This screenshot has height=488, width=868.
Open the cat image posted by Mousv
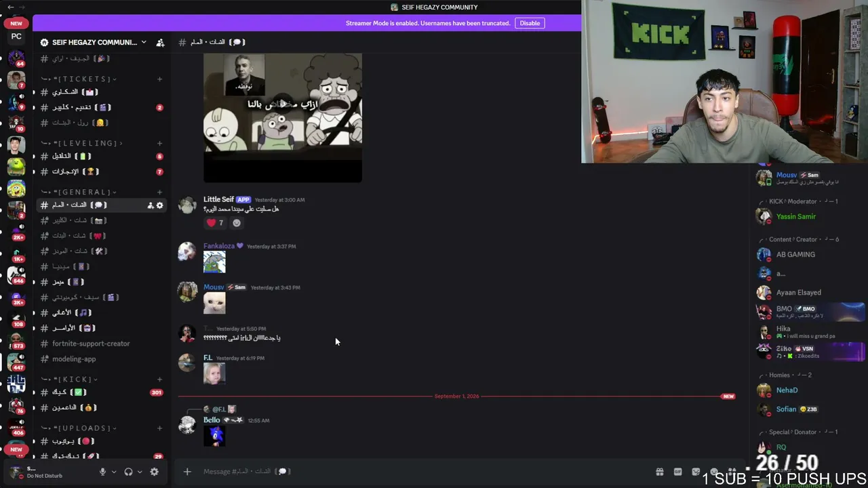click(x=214, y=303)
